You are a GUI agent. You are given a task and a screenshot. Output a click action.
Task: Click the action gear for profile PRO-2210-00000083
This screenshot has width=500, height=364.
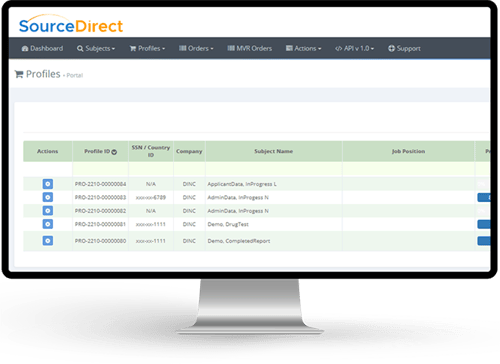(48, 197)
